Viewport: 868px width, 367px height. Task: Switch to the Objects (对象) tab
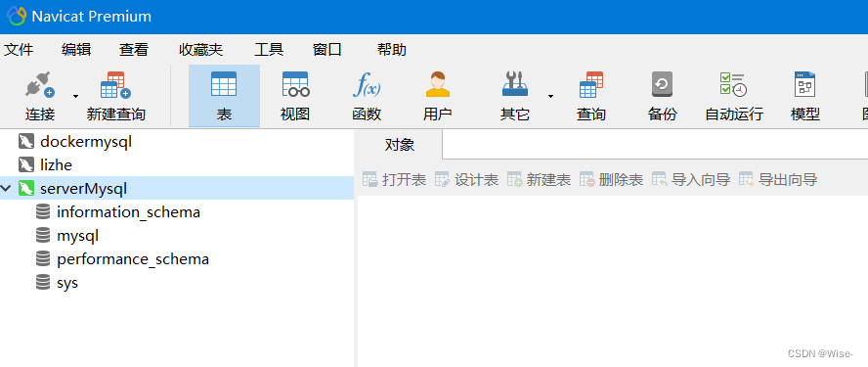click(399, 145)
